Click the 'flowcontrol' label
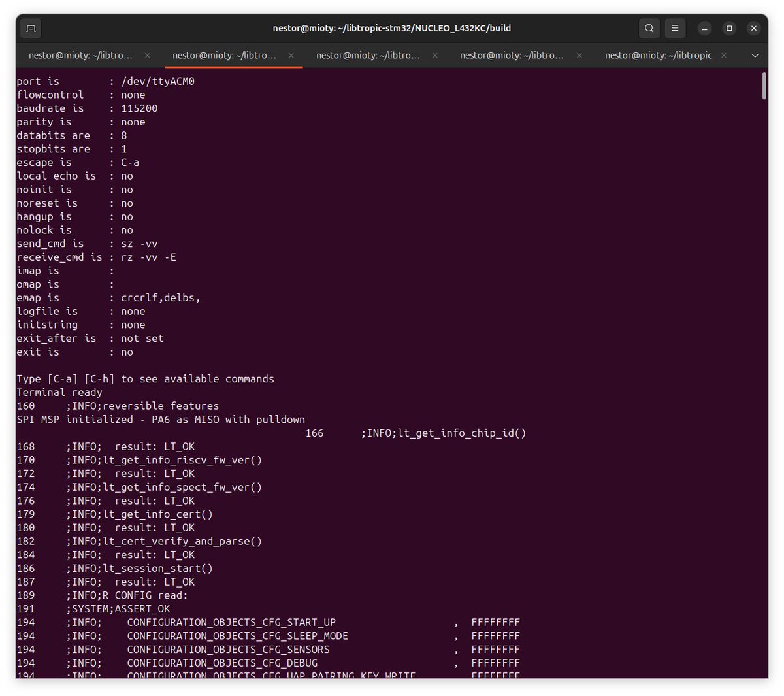Screen dimensions: 784x696 50,95
